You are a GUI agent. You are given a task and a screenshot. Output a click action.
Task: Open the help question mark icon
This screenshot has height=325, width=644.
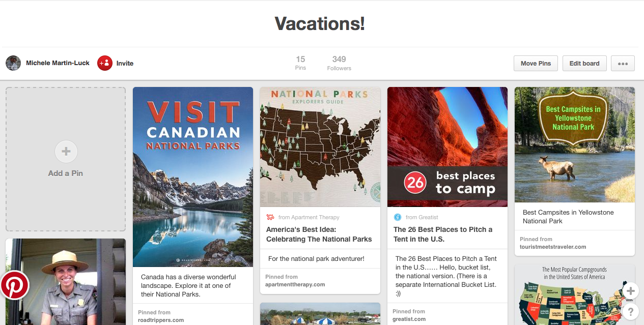[x=630, y=311]
